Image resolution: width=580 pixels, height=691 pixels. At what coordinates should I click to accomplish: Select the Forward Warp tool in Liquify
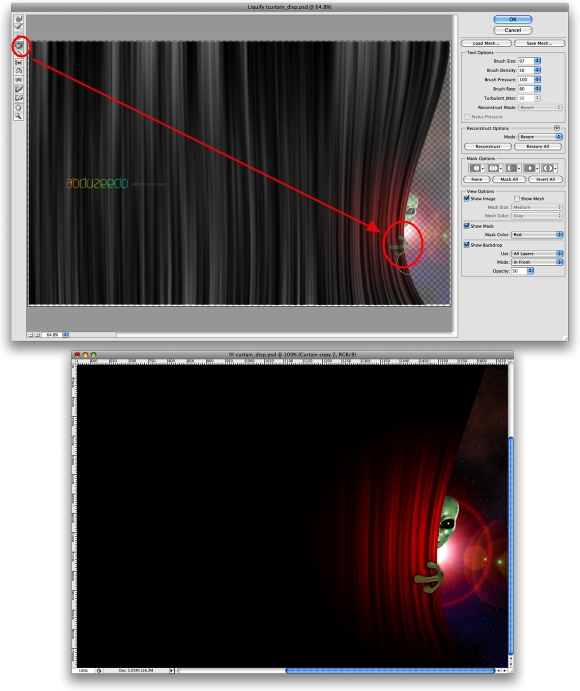pos(19,19)
